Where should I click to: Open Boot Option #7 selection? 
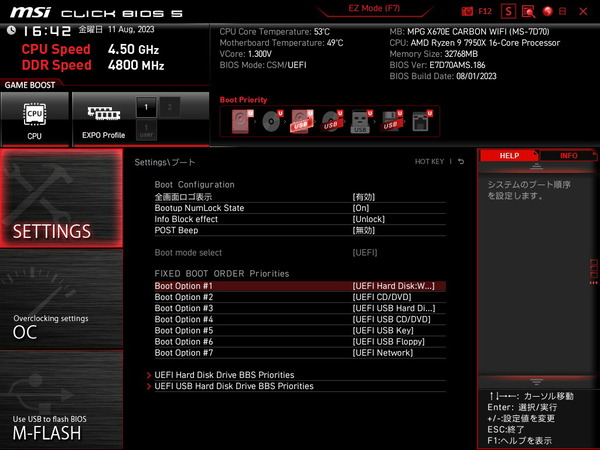pyautogui.click(x=300, y=353)
